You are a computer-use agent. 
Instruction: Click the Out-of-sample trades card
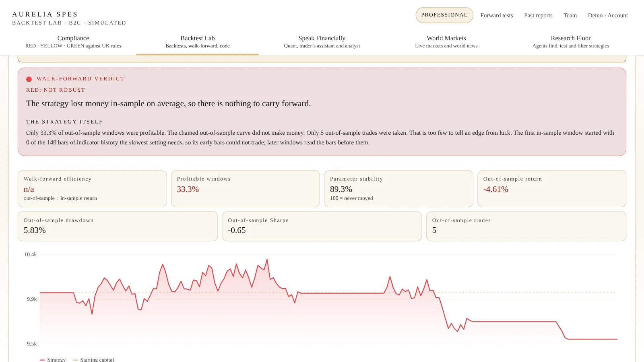pos(526,226)
